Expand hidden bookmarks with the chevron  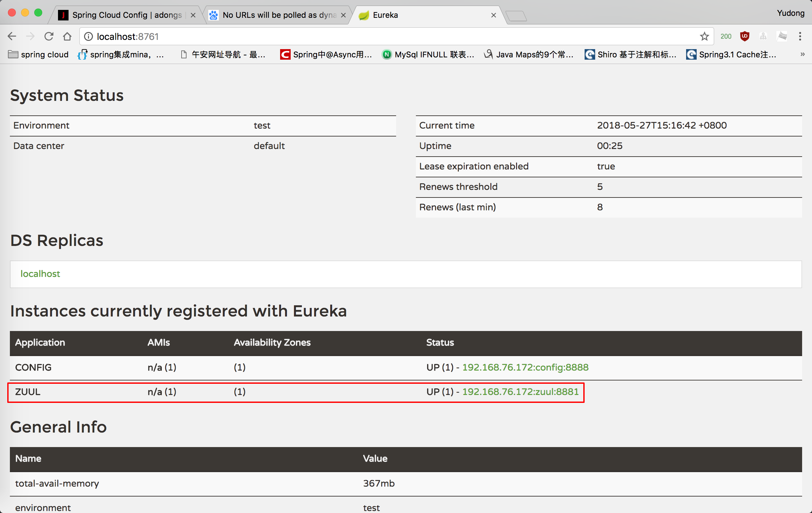802,54
